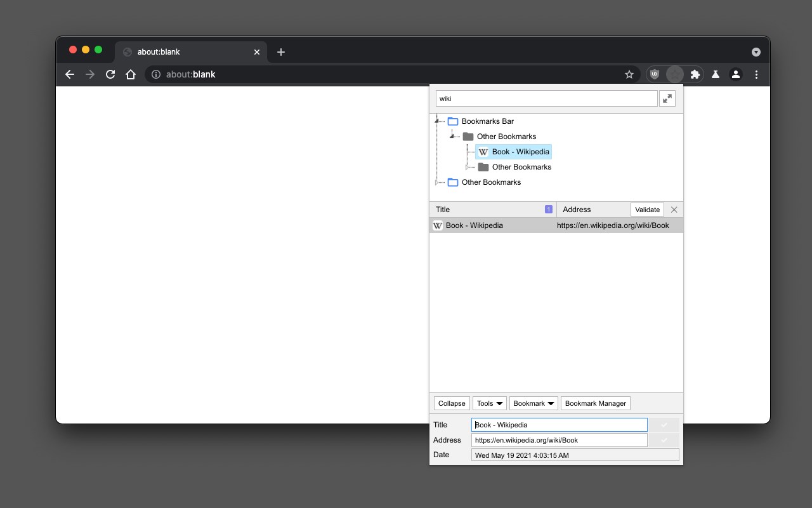This screenshot has height=508, width=812.
Task: Click the result count badge showing 1
Action: [x=549, y=210]
